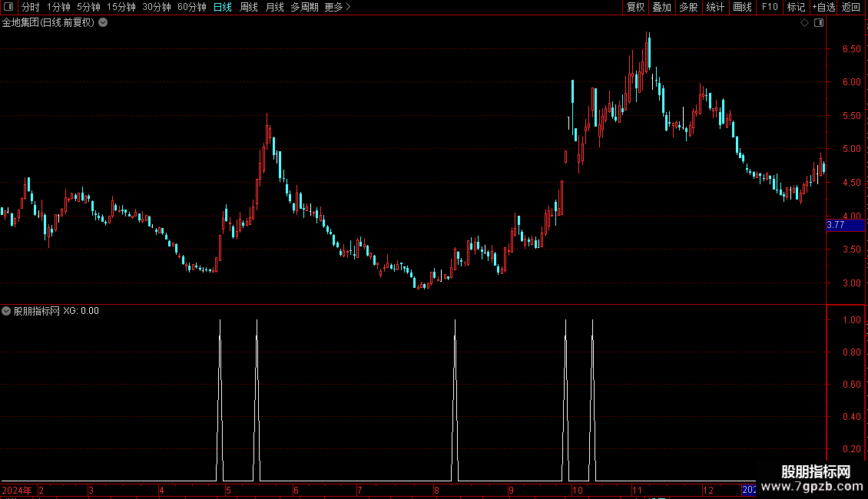
Task: Select the 30分钟 period tab
Action: [157, 7]
